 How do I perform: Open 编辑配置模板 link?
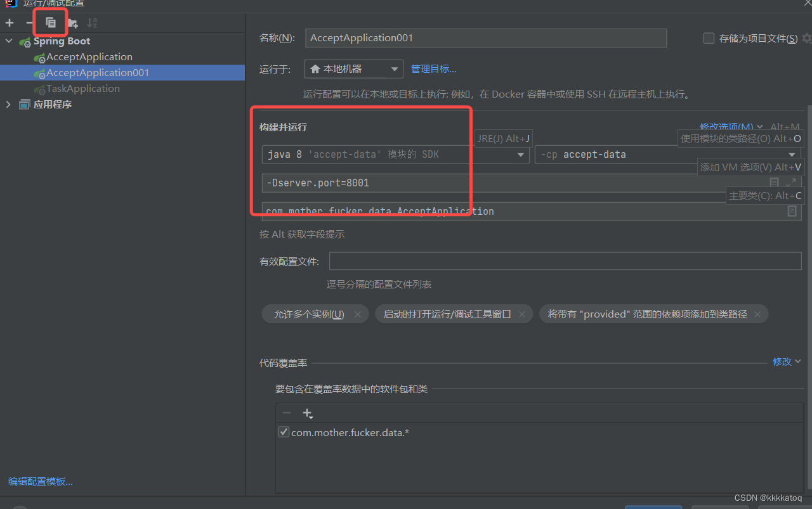(39, 481)
